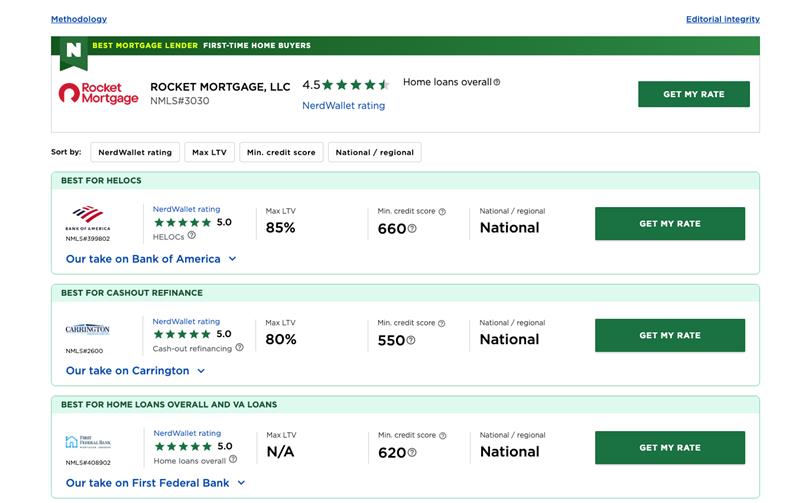Open the Editorial integrity link
The image size is (800, 503).
722,19
